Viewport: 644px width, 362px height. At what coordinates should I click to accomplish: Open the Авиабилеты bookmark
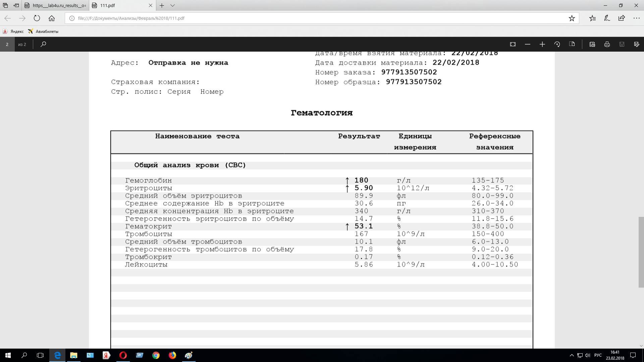[43, 31]
